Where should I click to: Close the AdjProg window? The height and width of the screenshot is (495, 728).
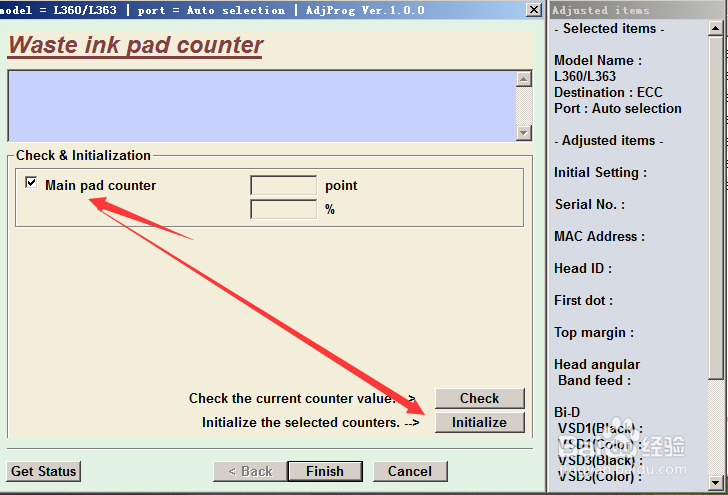tap(534, 9)
